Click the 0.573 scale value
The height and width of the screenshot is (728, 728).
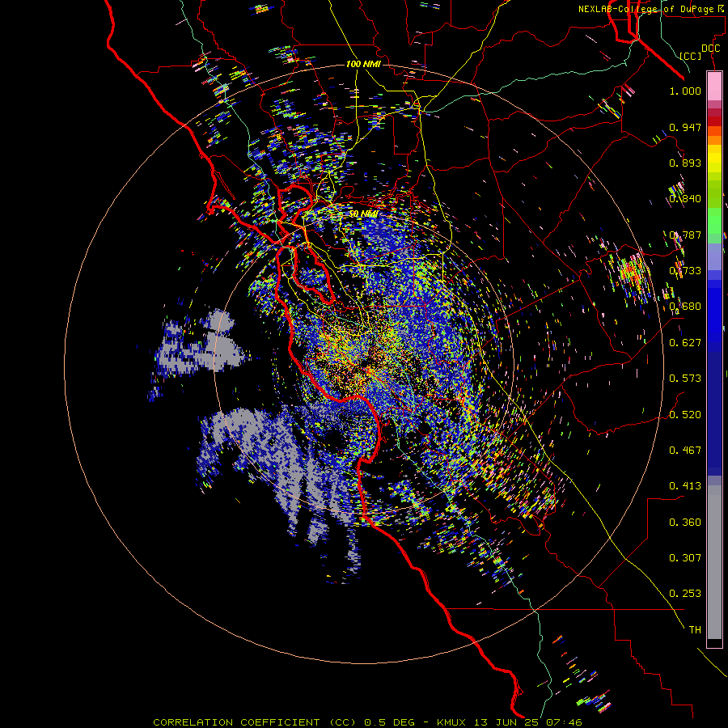685,379
